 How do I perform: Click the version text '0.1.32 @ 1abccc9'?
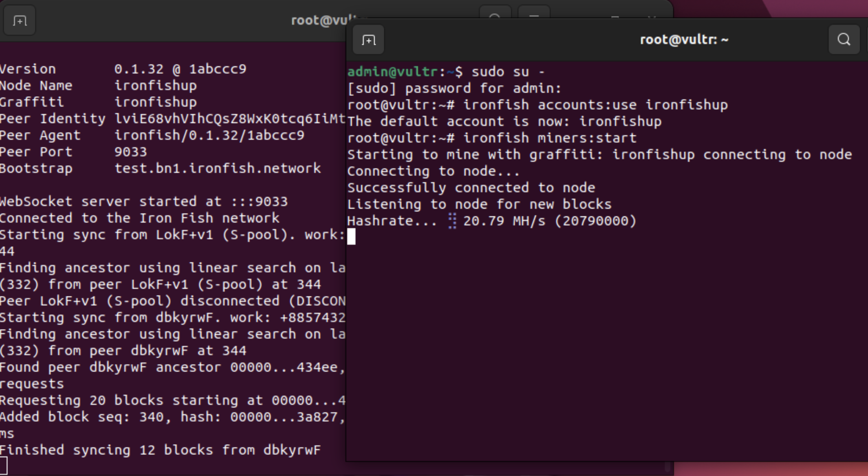click(x=180, y=69)
